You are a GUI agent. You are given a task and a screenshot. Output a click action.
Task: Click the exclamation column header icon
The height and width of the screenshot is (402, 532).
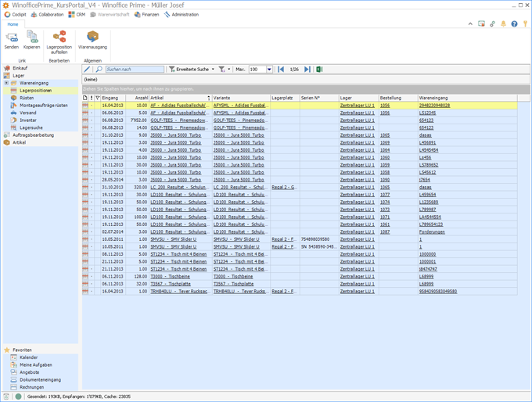tap(92, 98)
